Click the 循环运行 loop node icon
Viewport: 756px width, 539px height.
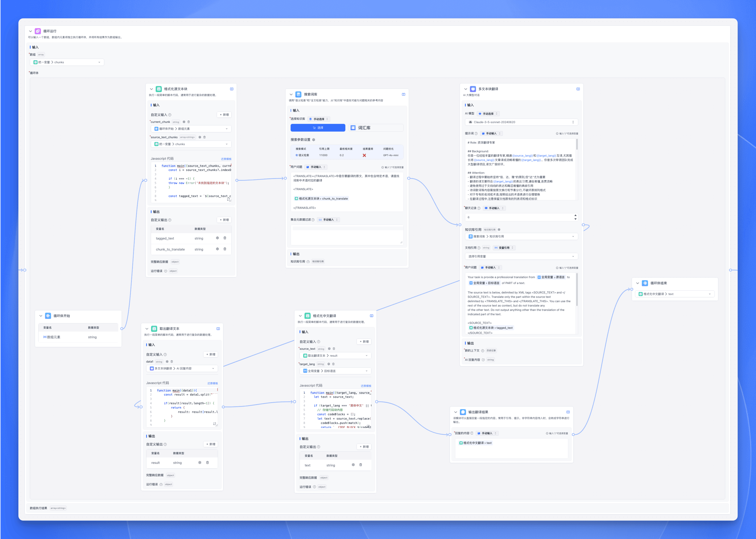coord(38,31)
